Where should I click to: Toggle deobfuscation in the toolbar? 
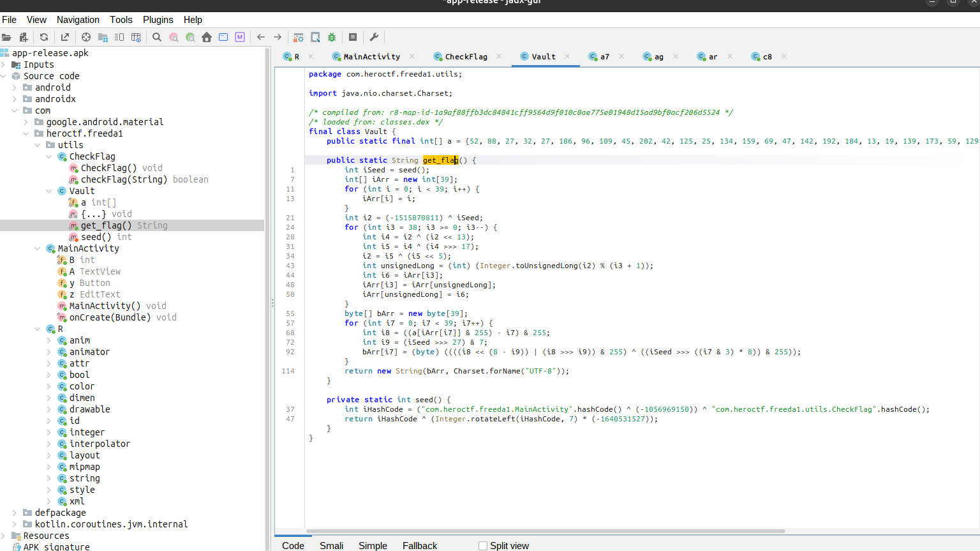pyautogui.click(x=298, y=36)
